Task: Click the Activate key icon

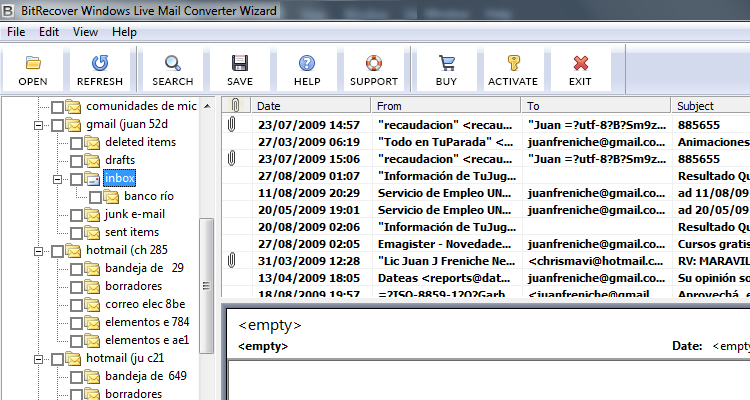Action: point(513,63)
